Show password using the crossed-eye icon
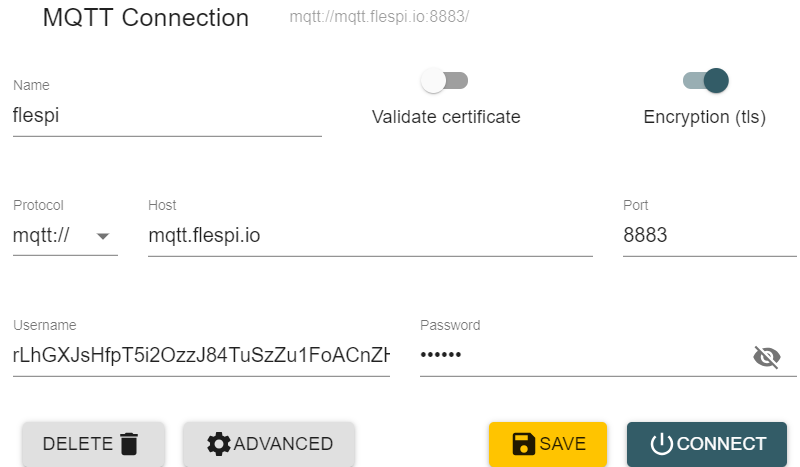This screenshot has height=467, width=800. point(766,357)
